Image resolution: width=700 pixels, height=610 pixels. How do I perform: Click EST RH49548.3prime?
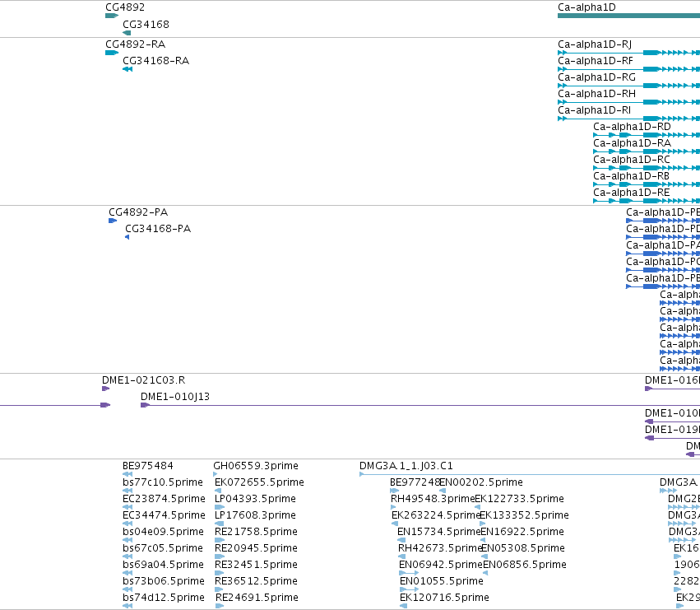[x=433, y=499]
